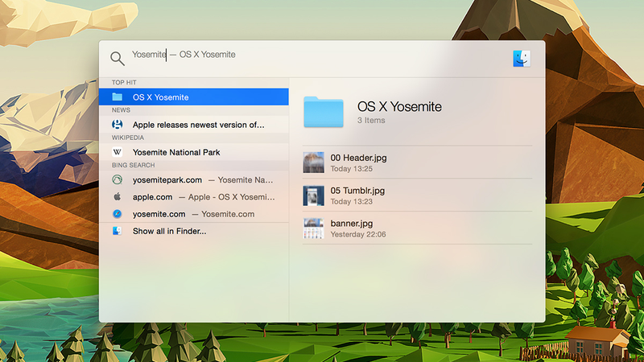Open the 00 Header.jpg thumbnail

pos(313,162)
